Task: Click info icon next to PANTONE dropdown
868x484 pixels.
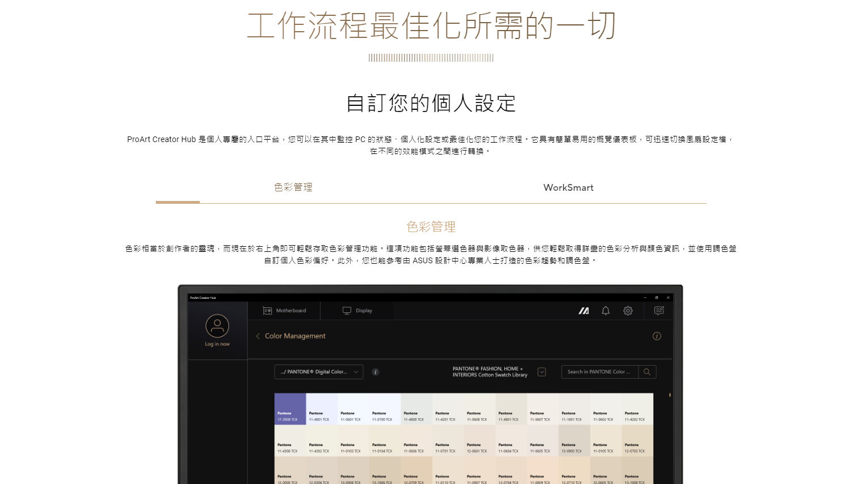Action: click(375, 372)
